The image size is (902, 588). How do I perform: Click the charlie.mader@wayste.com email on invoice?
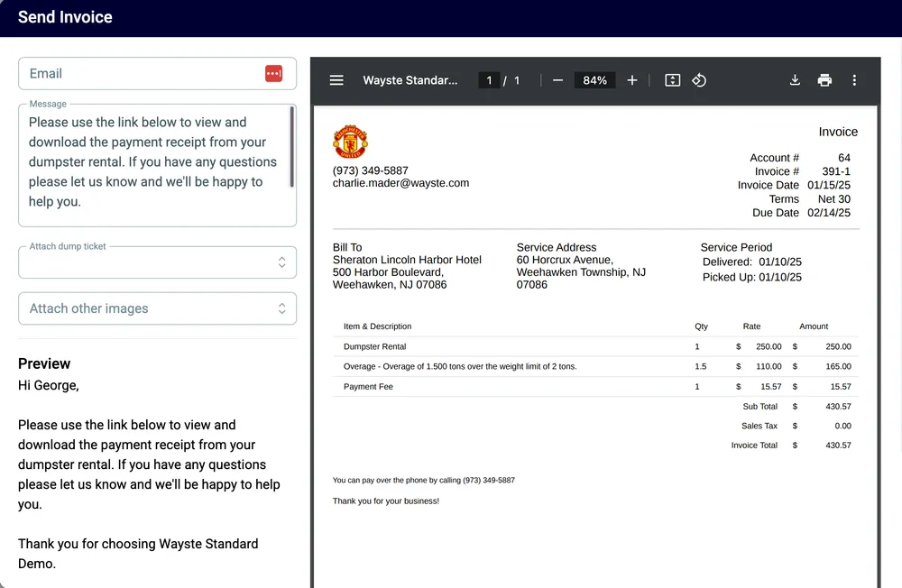400,183
